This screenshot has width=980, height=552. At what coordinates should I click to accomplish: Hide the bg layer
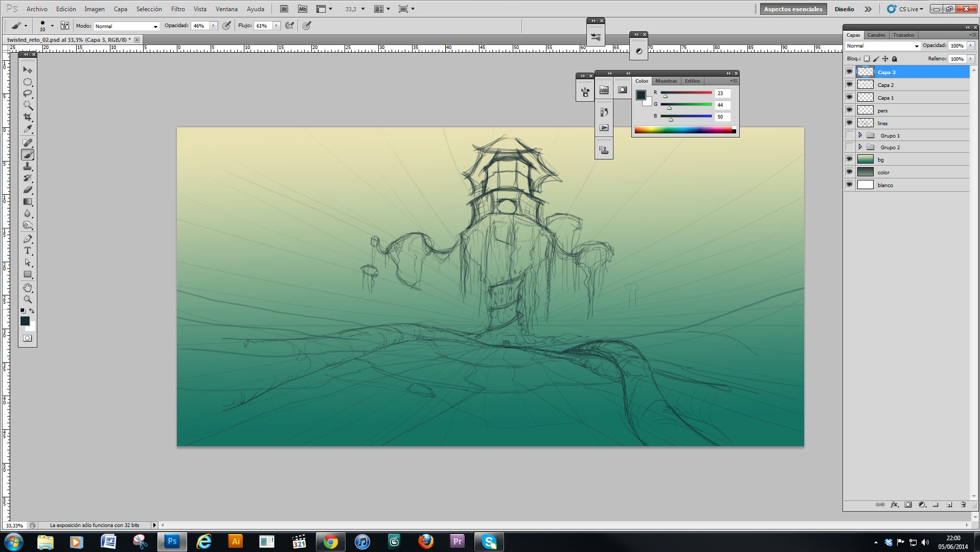pyautogui.click(x=849, y=159)
